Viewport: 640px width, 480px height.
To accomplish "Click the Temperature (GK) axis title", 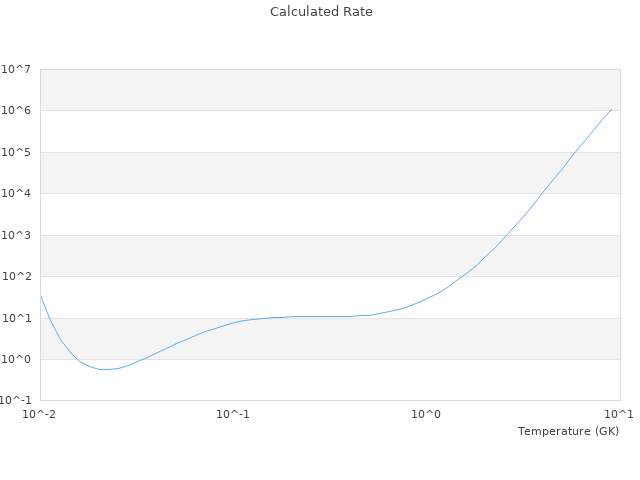I will coord(568,431).
